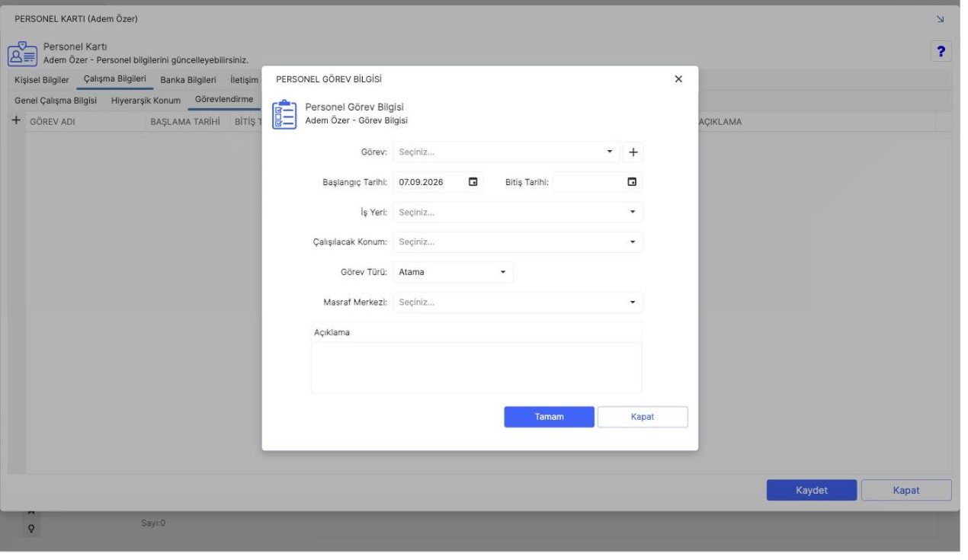This screenshot has height=560, width=968.
Task: Click Kapat in the Görev Bilgisi dialog
Action: (x=643, y=417)
